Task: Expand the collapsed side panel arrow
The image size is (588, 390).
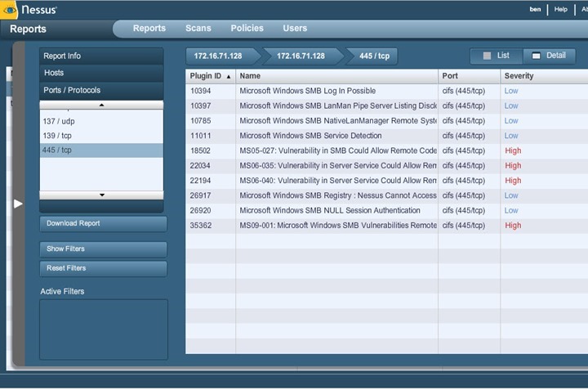Action: click(x=18, y=204)
